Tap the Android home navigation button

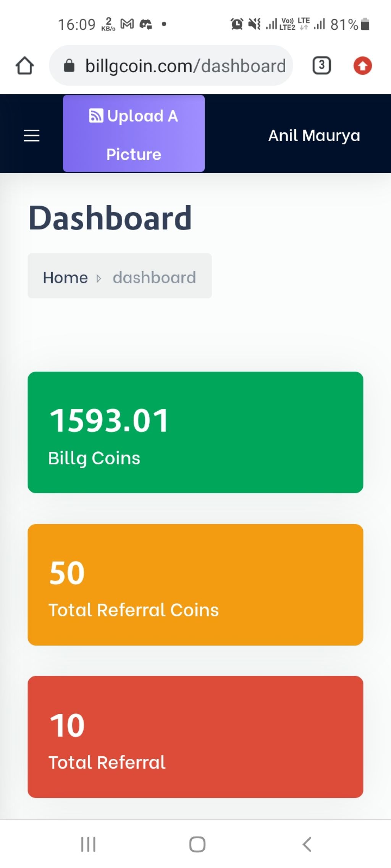click(197, 844)
